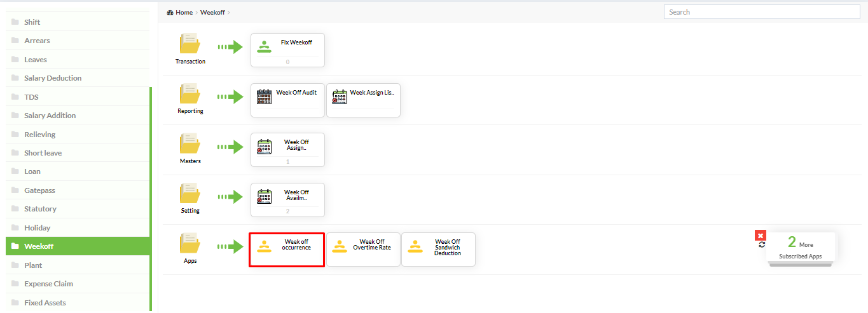Click the folder icon beside TDS
Viewport: 868px width, 313px height.
(15, 97)
